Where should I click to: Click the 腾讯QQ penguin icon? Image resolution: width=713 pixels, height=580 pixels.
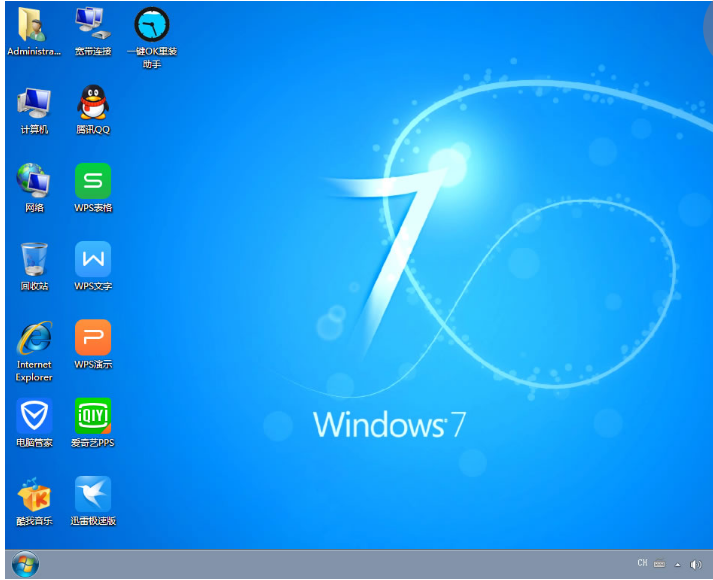92,103
